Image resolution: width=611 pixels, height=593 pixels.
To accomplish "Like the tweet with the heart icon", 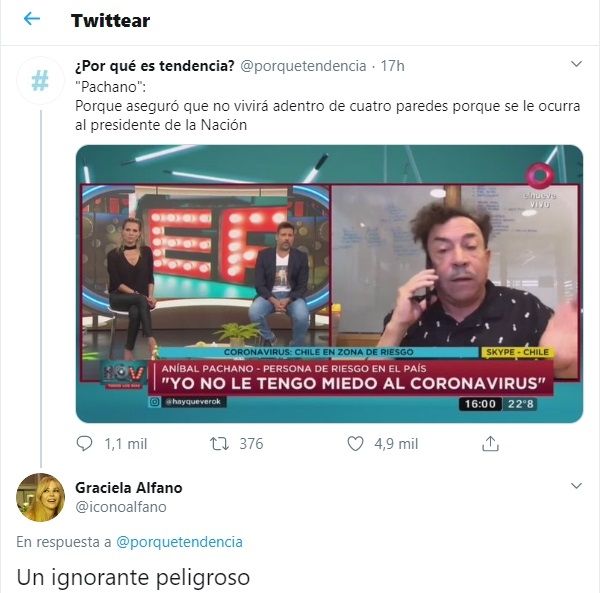I will pyautogui.click(x=355, y=443).
